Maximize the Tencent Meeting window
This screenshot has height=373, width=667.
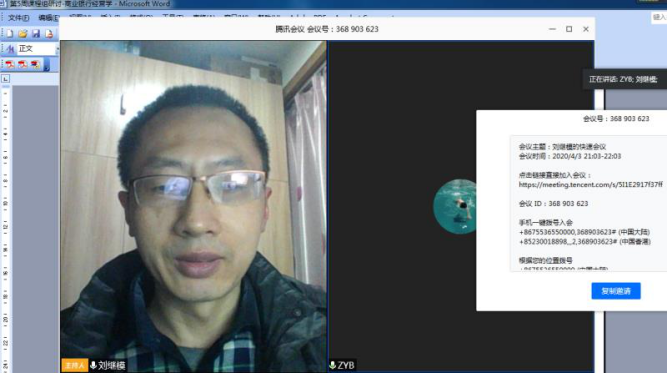pos(569,29)
